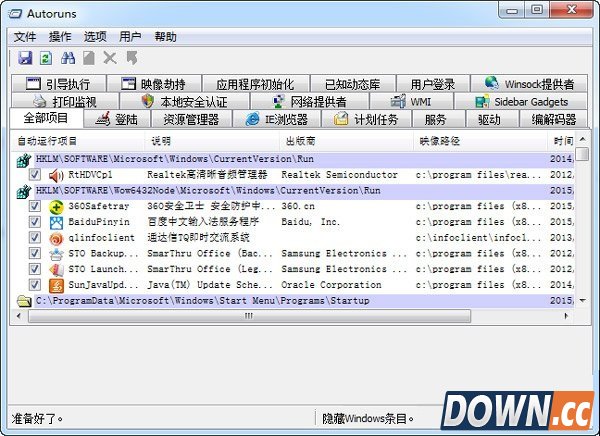Viewport: 600px width, 436px height.
Task: Select Realtek Semiconductor publisher cell
Action: pyautogui.click(x=339, y=175)
